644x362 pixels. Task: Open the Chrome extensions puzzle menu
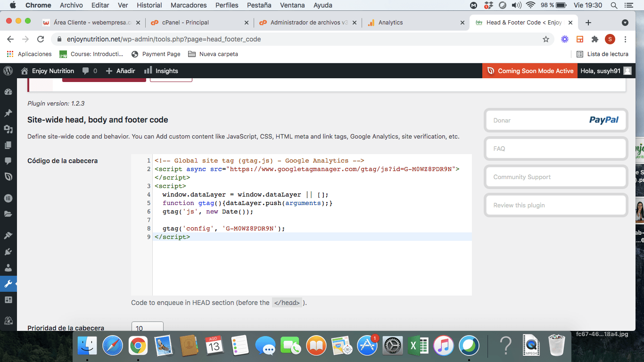point(595,39)
